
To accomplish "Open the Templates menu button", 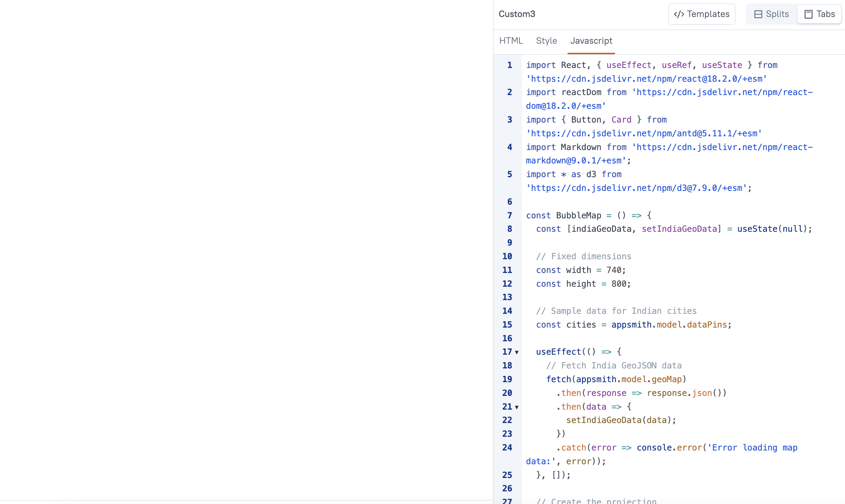I will tap(701, 14).
